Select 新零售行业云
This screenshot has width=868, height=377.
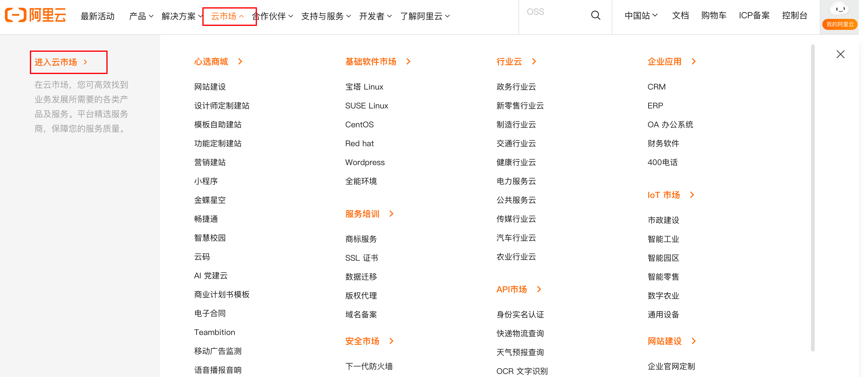click(x=520, y=106)
